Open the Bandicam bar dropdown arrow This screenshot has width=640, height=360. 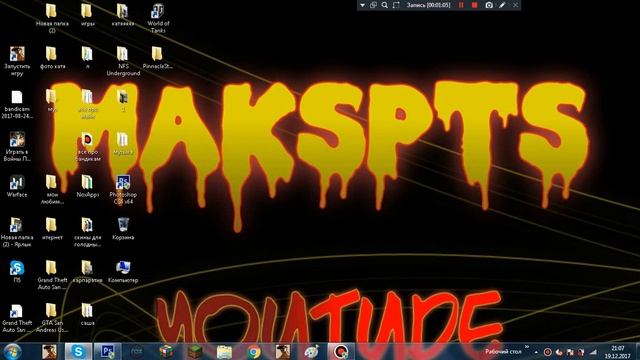pos(362,5)
